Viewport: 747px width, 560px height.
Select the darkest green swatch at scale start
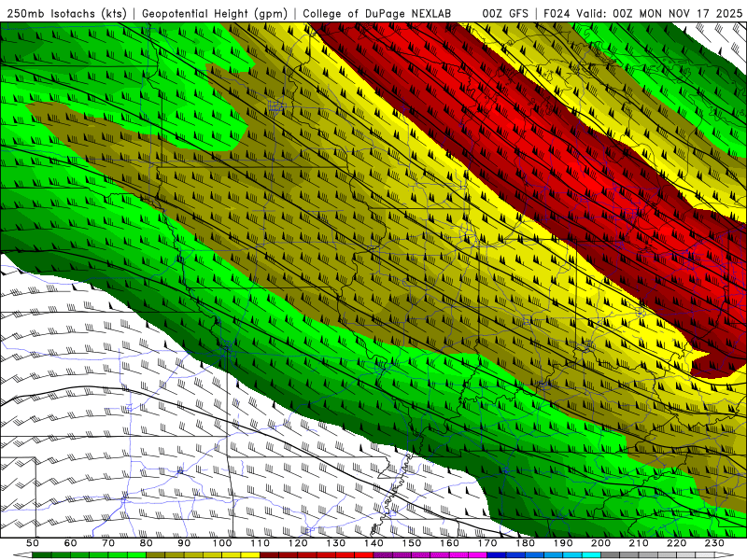(x=41, y=554)
